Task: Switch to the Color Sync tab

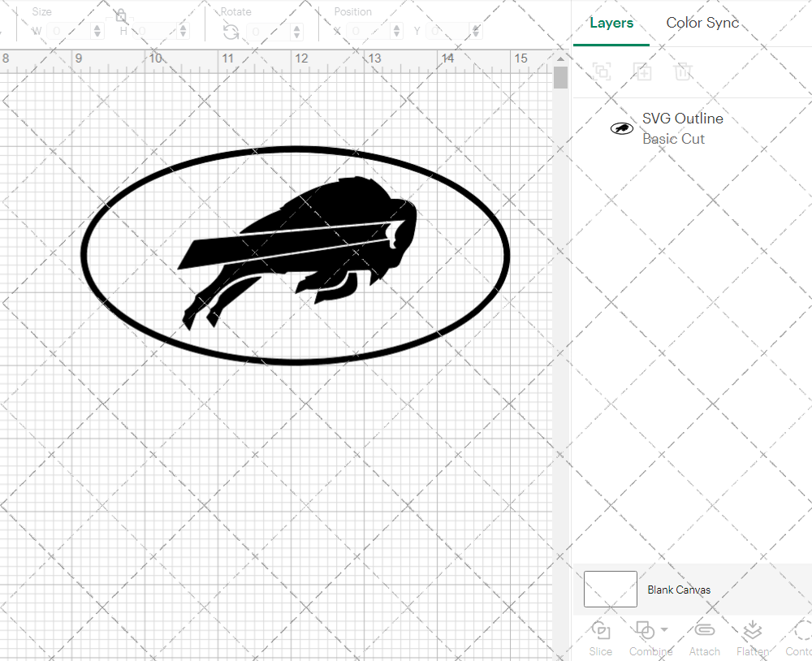Action: [x=702, y=23]
